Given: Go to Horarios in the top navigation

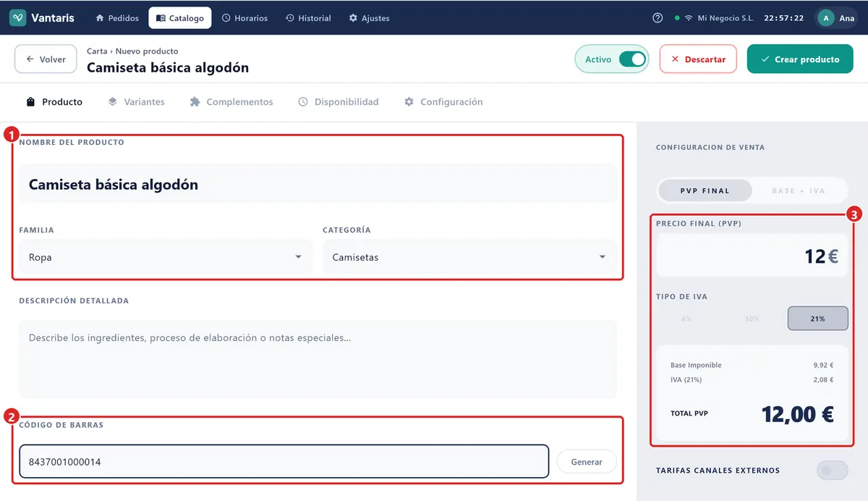Looking at the screenshot, I should click(x=244, y=18).
